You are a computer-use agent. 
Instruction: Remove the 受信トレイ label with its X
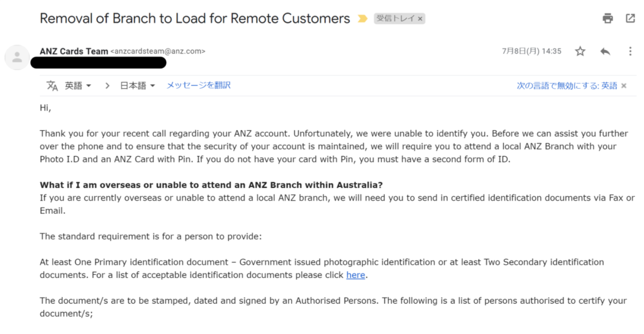pyautogui.click(x=420, y=19)
